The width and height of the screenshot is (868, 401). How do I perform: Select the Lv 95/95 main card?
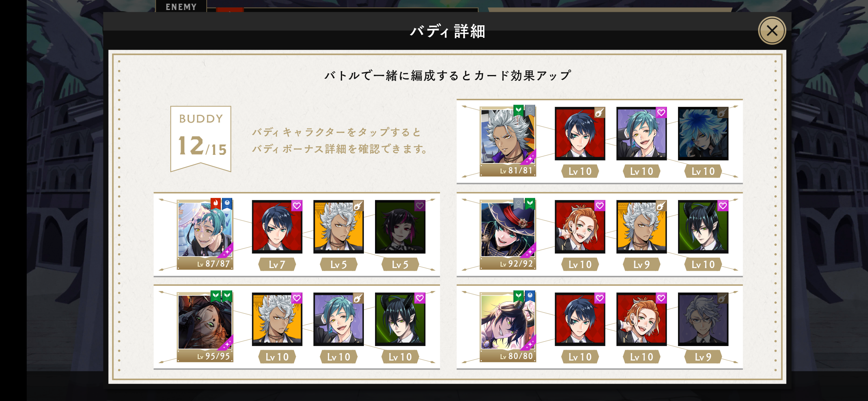205,326
